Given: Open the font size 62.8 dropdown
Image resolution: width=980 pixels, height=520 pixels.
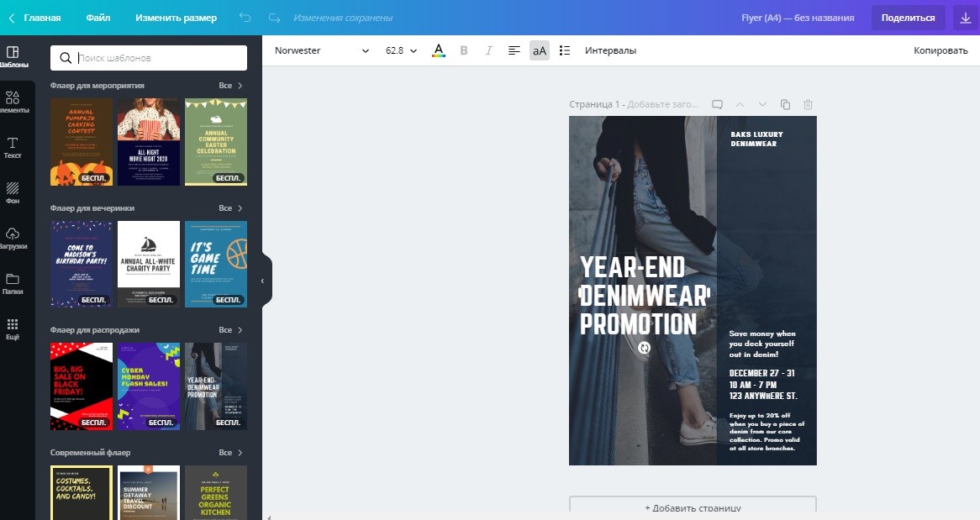Looking at the screenshot, I should click(401, 50).
